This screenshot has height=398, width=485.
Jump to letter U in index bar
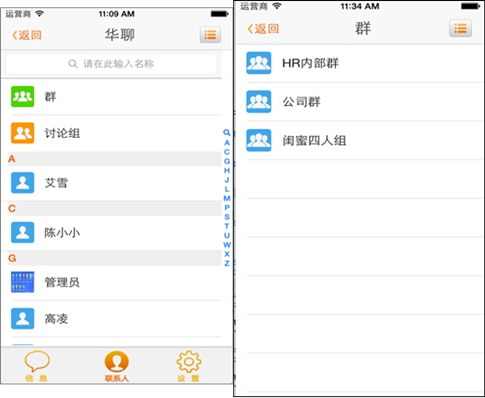click(x=227, y=235)
